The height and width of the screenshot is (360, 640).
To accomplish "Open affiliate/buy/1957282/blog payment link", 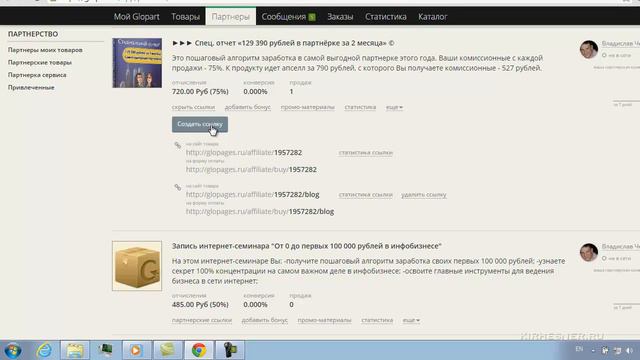I will pyautogui.click(x=260, y=211).
